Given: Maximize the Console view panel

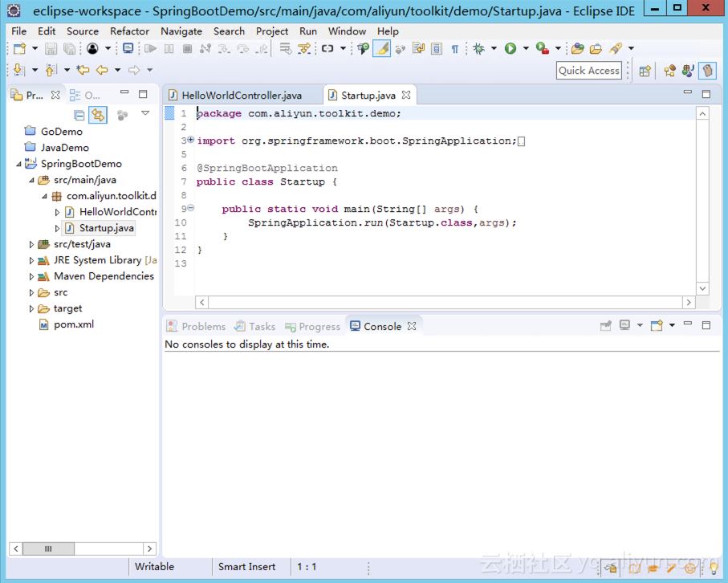Looking at the screenshot, I should point(706,325).
